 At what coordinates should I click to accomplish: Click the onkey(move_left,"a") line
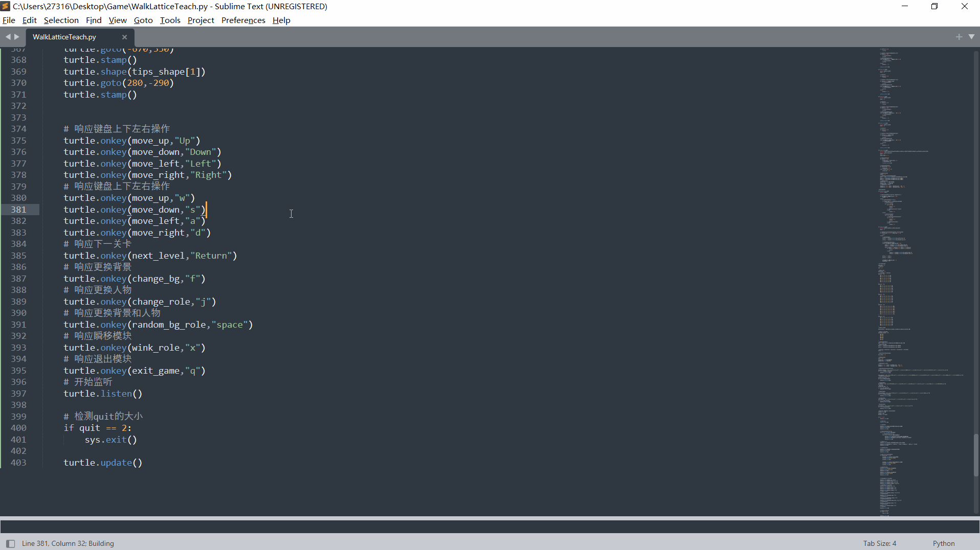[135, 221]
